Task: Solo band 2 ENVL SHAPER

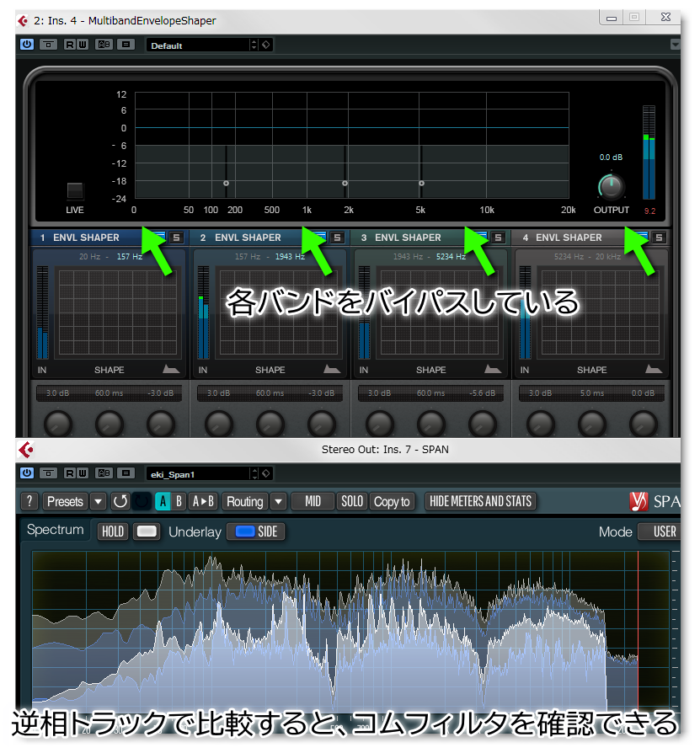Action: [x=337, y=238]
